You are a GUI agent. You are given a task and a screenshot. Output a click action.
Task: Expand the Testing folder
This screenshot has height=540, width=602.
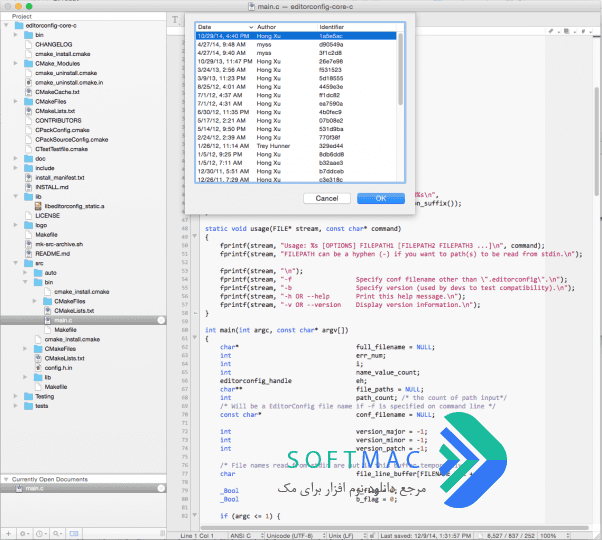click(x=16, y=396)
